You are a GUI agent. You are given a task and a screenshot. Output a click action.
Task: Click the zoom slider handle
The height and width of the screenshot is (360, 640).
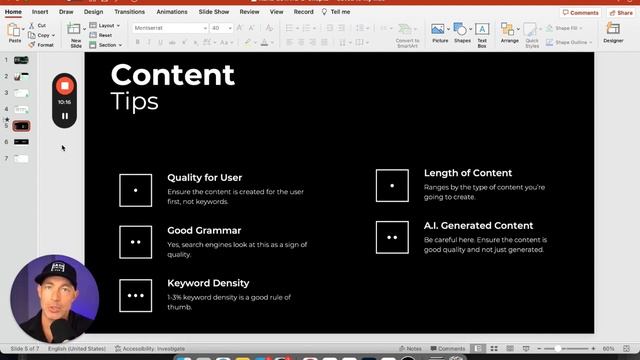tap(557, 349)
